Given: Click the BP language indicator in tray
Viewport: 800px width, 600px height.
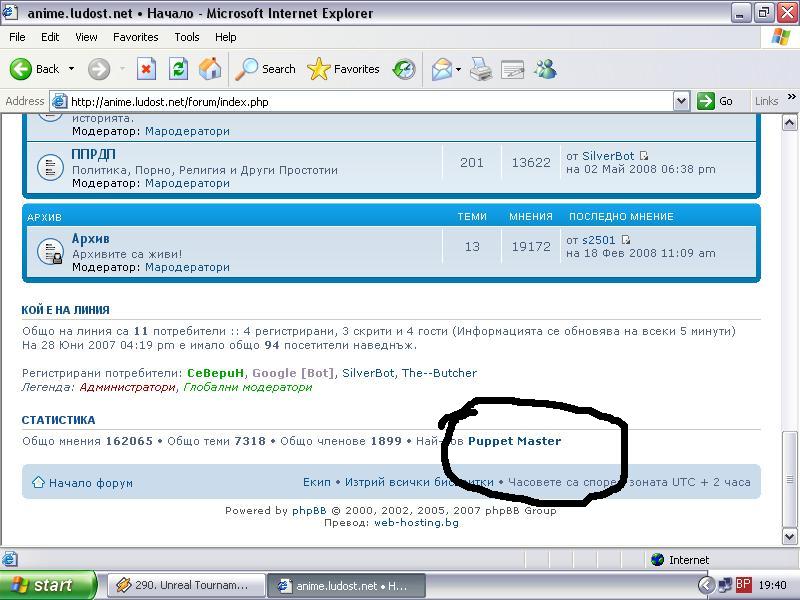Looking at the screenshot, I should [743, 584].
